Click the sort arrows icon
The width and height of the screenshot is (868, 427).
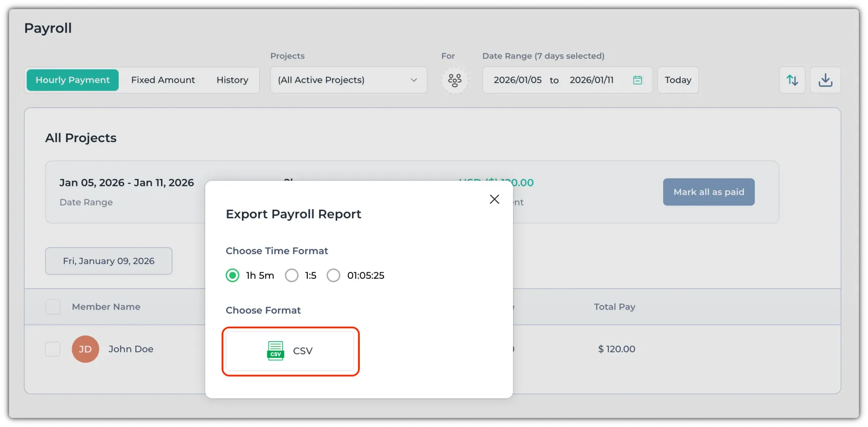(792, 80)
